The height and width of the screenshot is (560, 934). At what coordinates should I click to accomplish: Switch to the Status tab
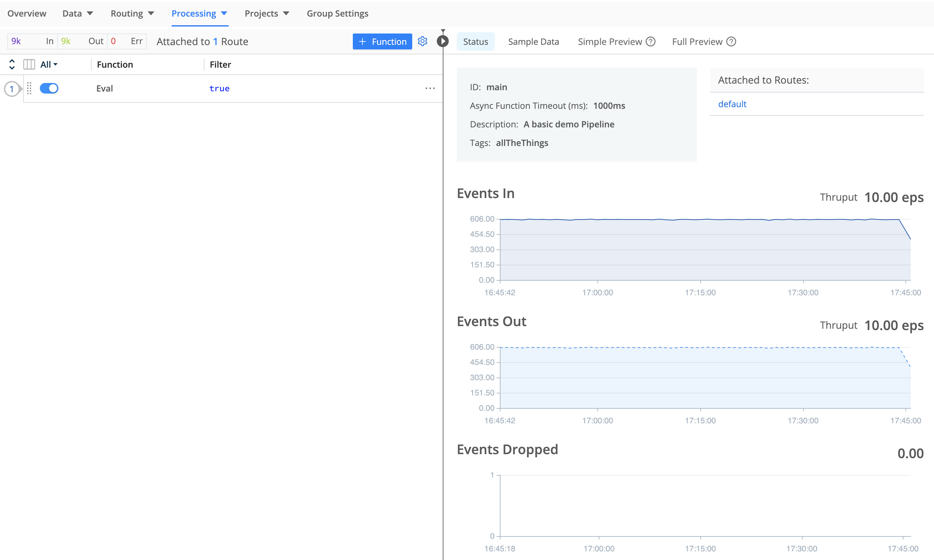point(476,41)
